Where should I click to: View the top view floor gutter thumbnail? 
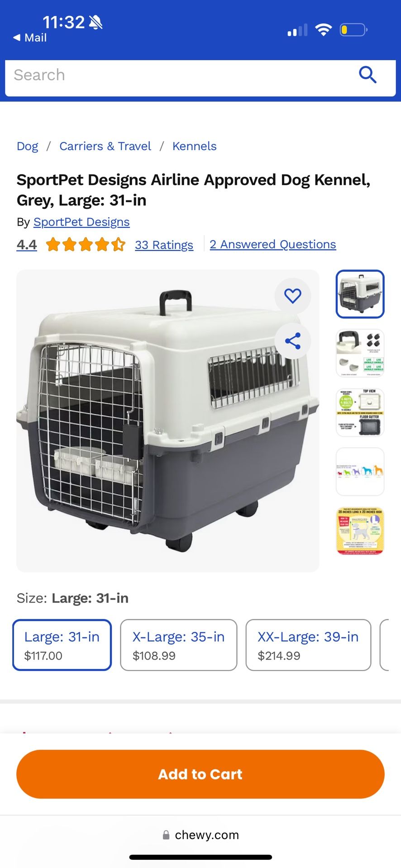(x=360, y=412)
